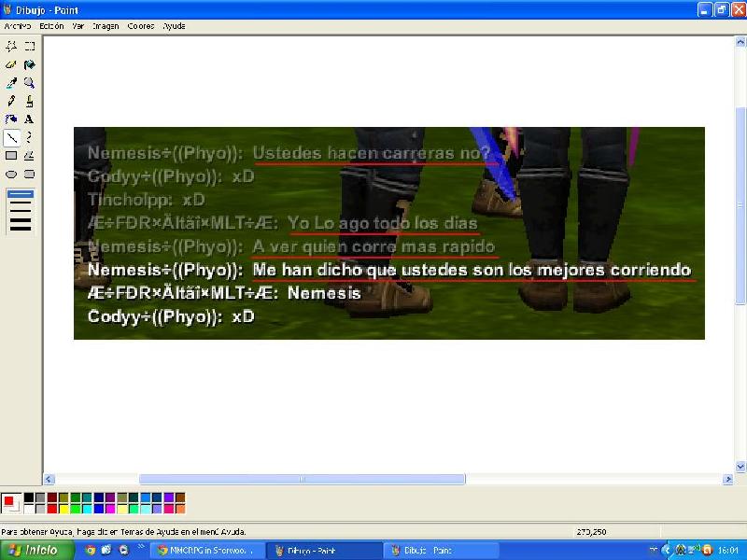Pick the cyan color swatch
The height and width of the screenshot is (560, 747).
click(87, 509)
